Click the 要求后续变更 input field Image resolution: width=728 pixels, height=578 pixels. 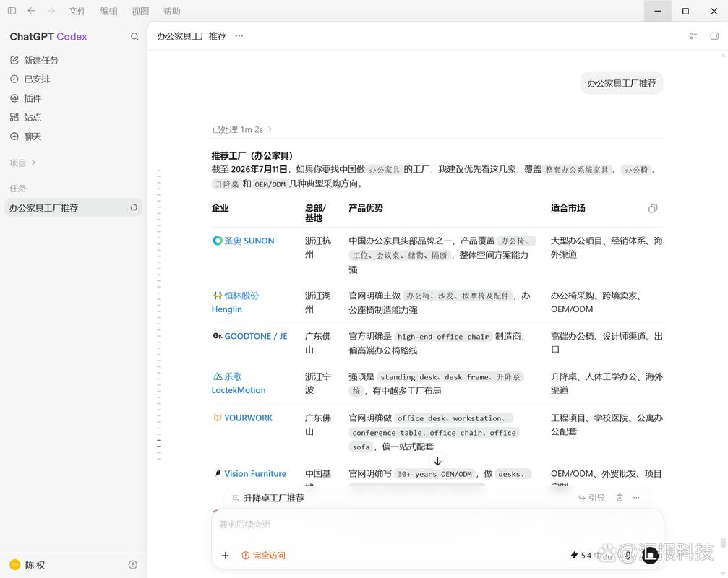437,525
